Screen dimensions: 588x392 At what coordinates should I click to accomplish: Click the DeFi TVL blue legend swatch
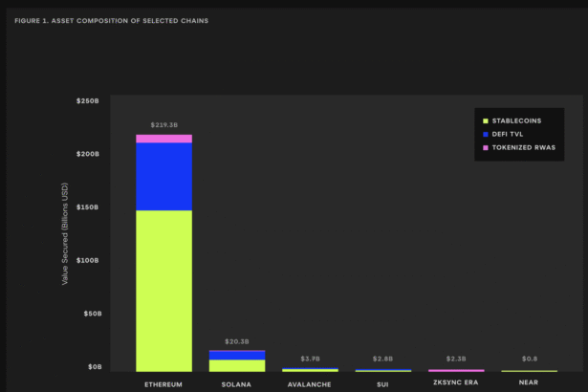(486, 135)
